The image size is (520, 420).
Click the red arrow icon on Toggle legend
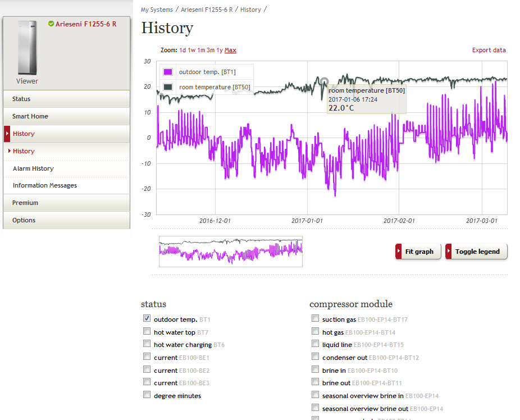tap(449, 252)
